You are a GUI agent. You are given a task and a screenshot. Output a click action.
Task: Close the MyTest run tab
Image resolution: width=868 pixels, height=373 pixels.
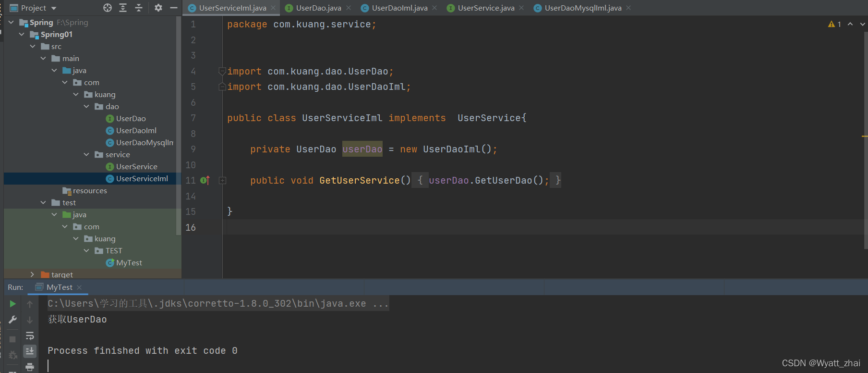[79, 287]
